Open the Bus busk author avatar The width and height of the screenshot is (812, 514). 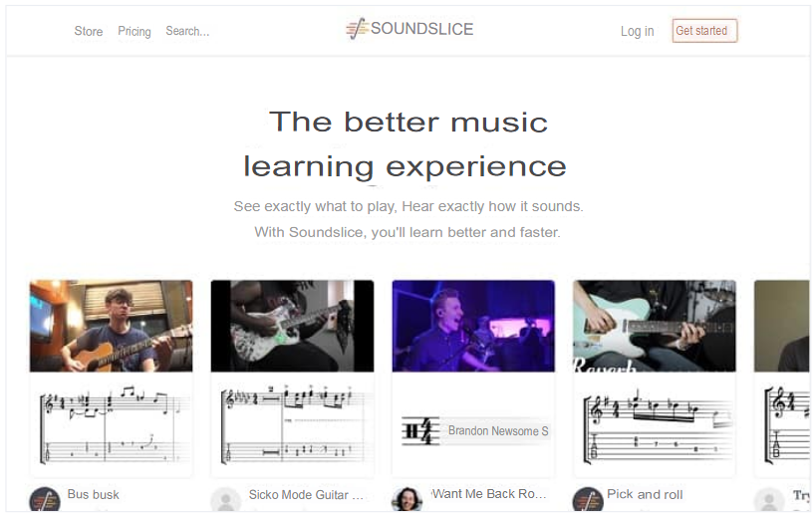45,499
